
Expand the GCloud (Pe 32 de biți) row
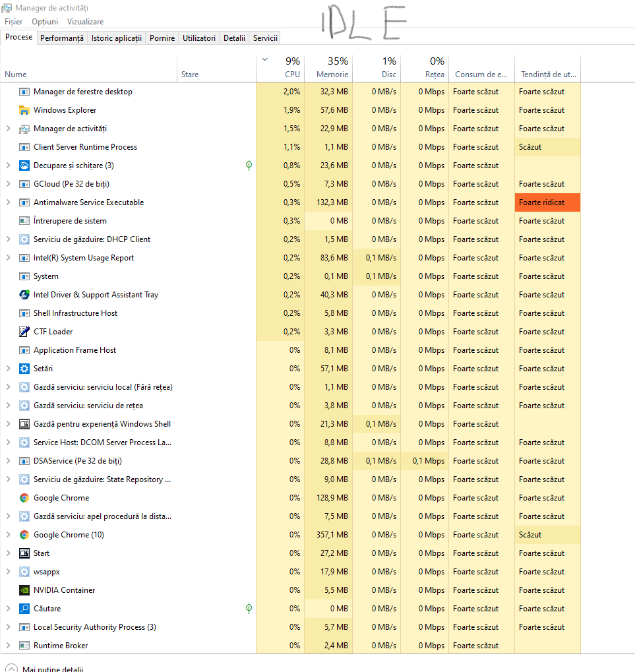pos(8,183)
